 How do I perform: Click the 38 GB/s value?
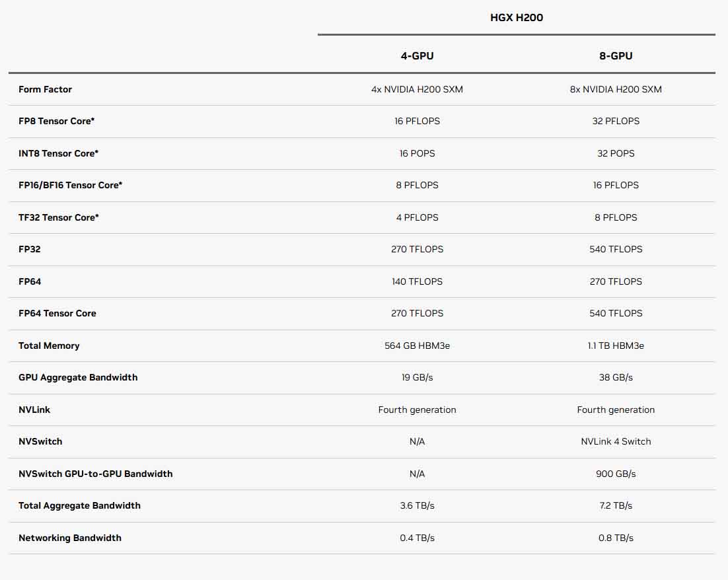(x=616, y=377)
